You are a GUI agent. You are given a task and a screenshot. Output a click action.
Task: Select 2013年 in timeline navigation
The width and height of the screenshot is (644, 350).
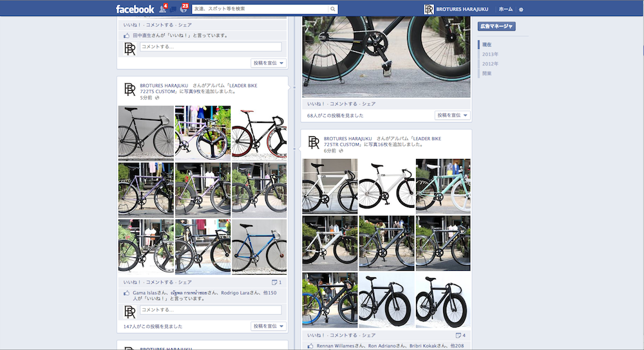(490, 54)
